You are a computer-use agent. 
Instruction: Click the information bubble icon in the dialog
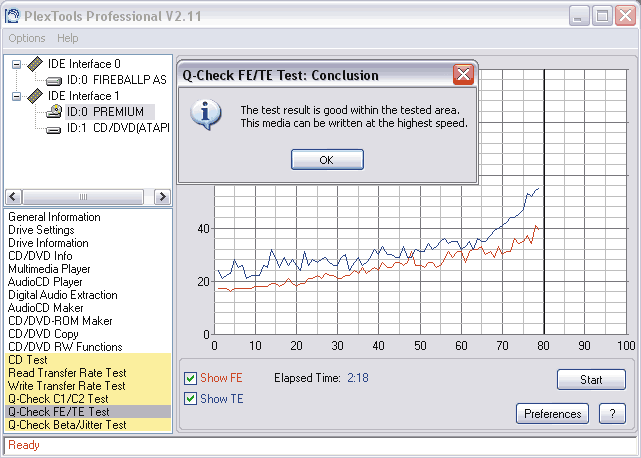[206, 115]
